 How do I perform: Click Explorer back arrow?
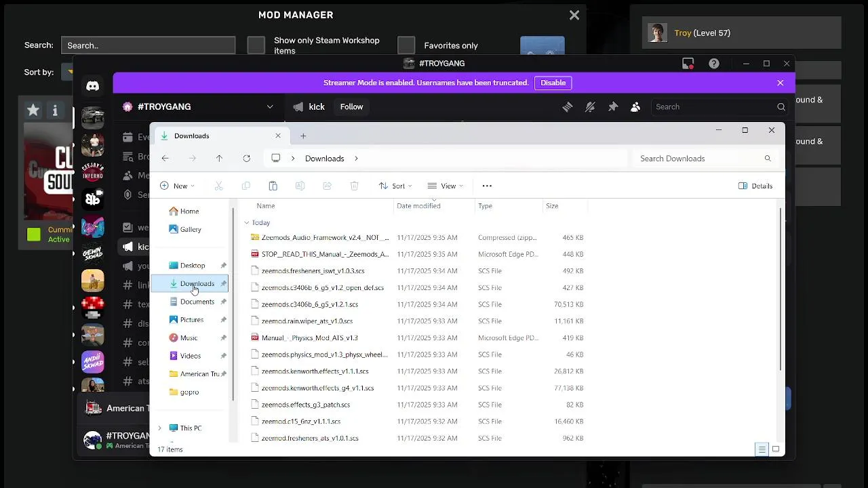point(165,158)
